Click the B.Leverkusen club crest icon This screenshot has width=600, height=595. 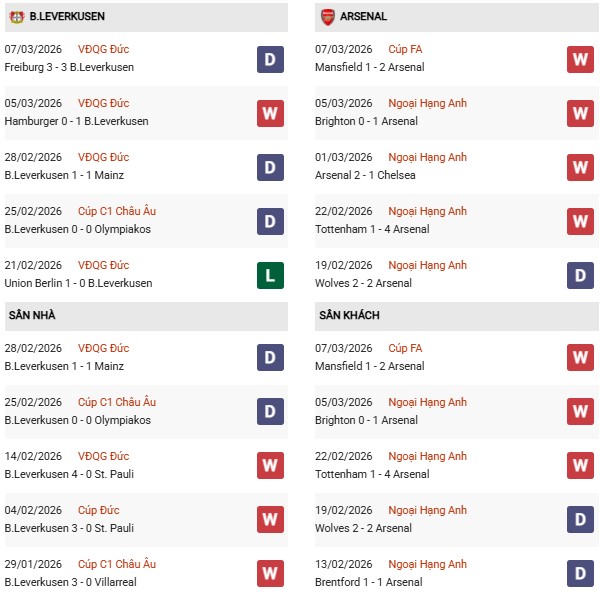point(17,17)
